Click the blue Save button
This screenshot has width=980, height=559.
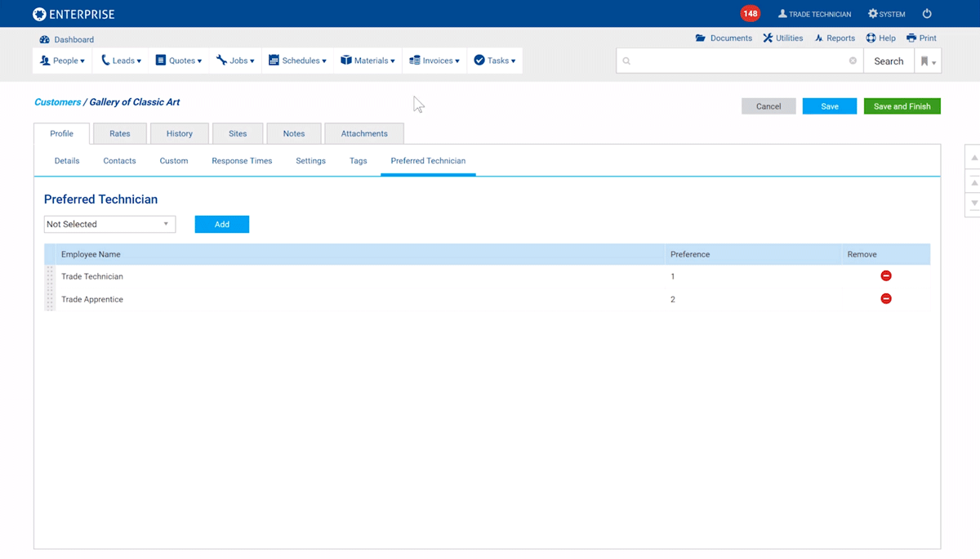pos(830,106)
